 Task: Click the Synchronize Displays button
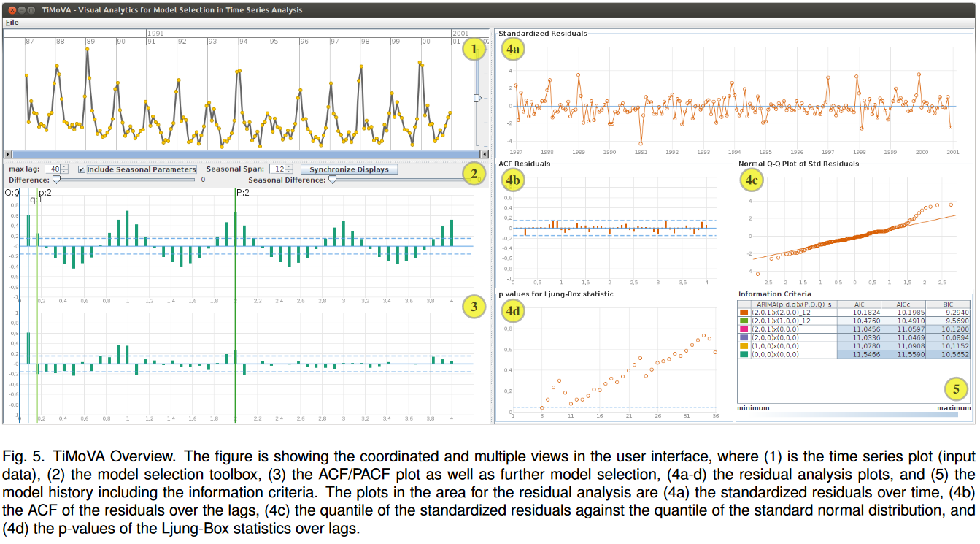pos(349,169)
